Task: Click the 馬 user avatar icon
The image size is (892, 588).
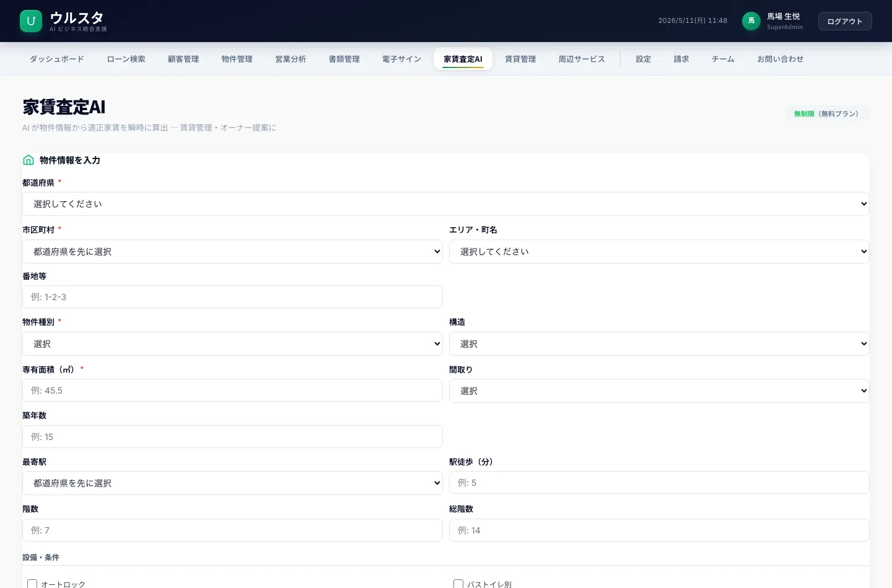Action: click(751, 21)
